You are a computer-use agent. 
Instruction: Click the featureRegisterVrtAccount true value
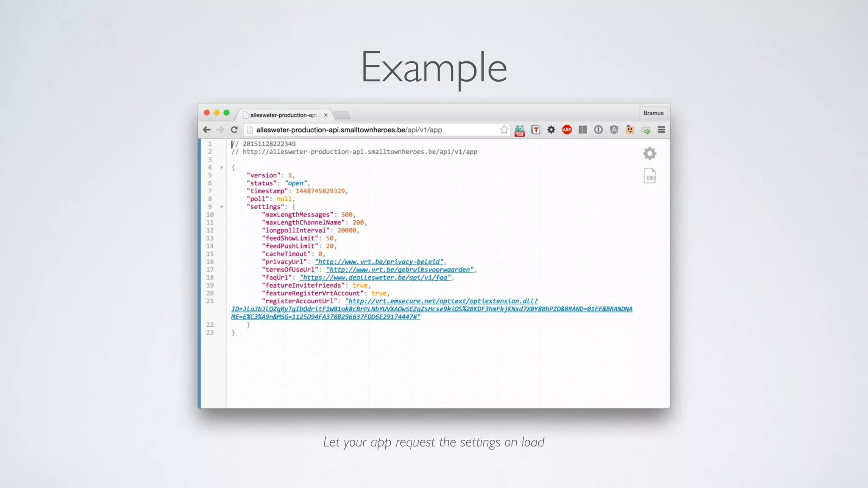click(x=379, y=293)
